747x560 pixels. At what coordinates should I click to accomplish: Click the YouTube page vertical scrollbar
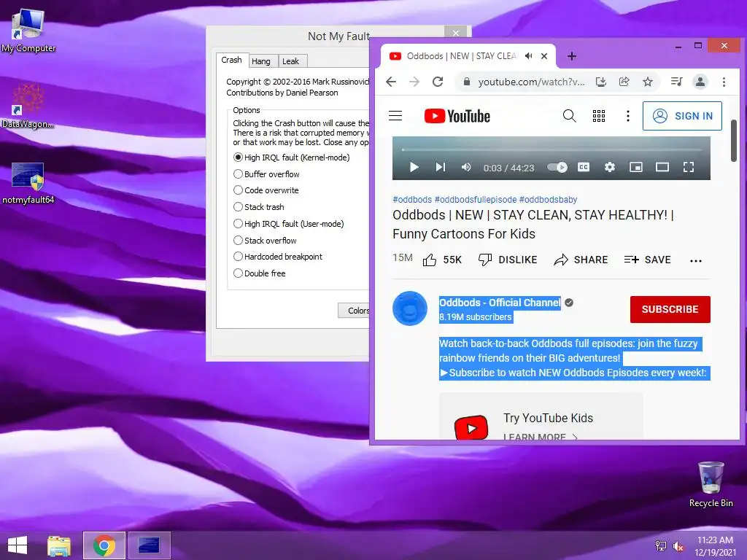(734, 141)
